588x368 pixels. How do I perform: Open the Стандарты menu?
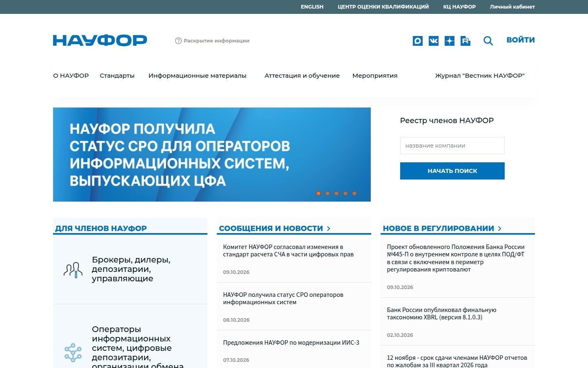coord(117,76)
